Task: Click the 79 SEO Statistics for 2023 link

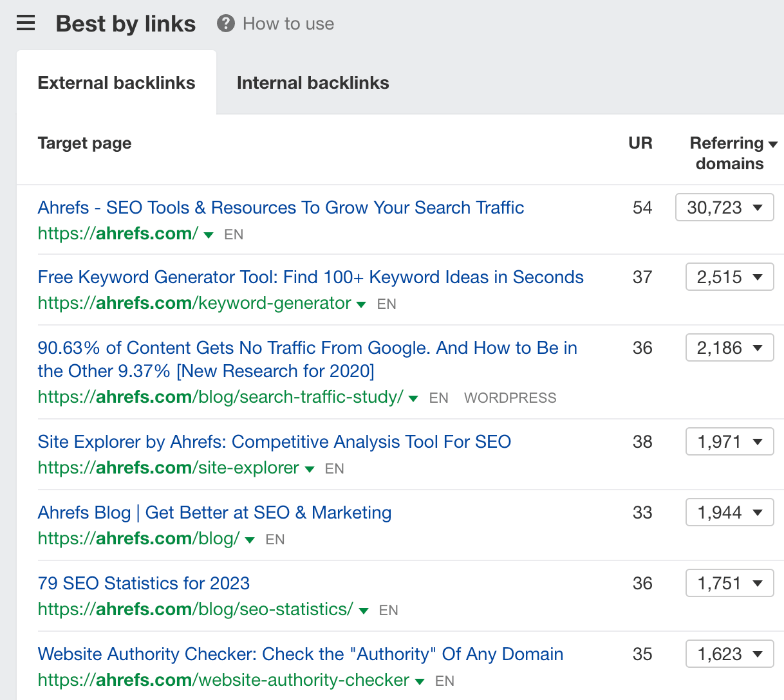Action: click(x=144, y=583)
